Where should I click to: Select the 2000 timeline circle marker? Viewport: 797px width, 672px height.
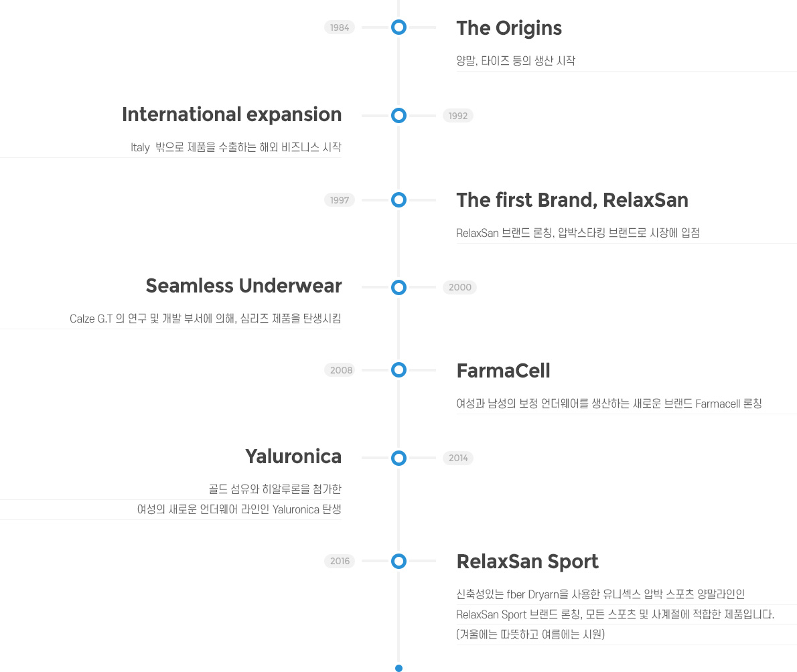click(398, 288)
